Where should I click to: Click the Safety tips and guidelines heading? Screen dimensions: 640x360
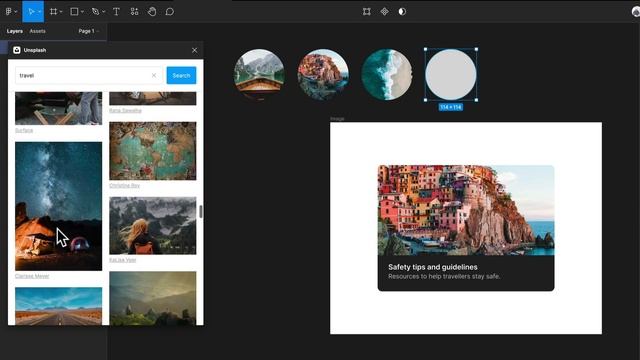[x=433, y=267]
